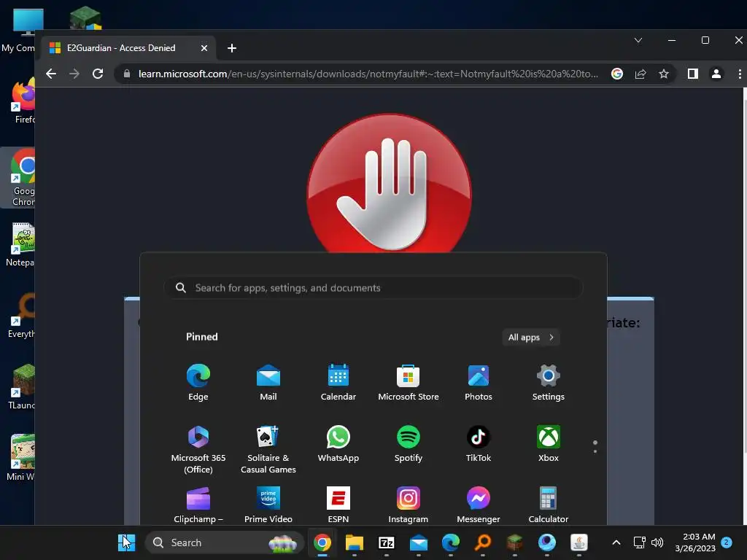
Task: Focus the Start menu search field
Action: [373, 287]
